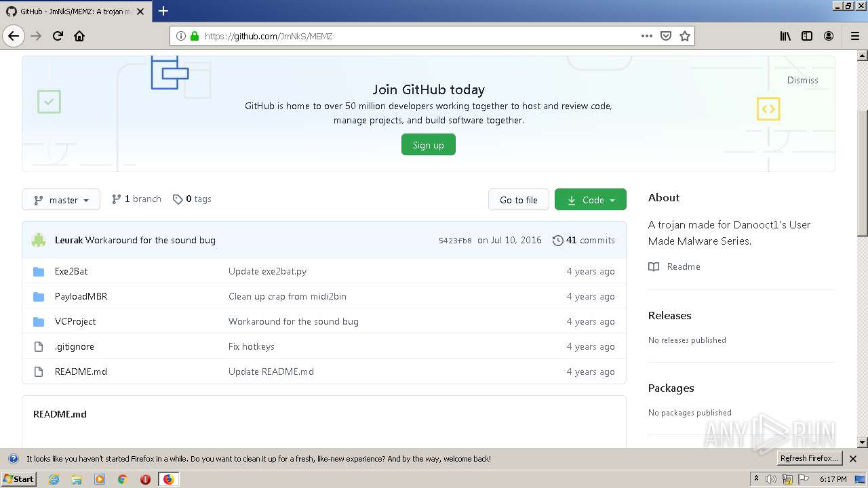Open the VCProject folder

pos(75,321)
